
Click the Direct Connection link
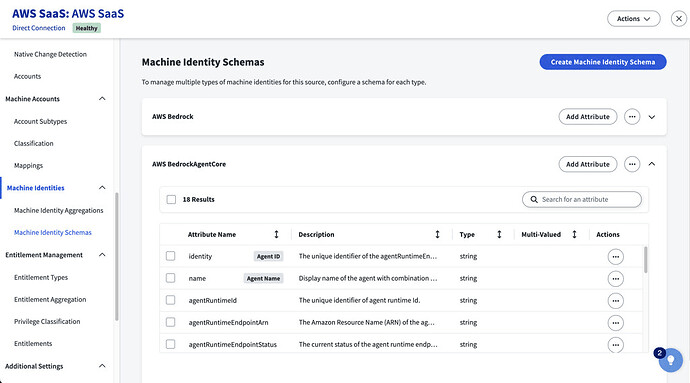(x=39, y=28)
